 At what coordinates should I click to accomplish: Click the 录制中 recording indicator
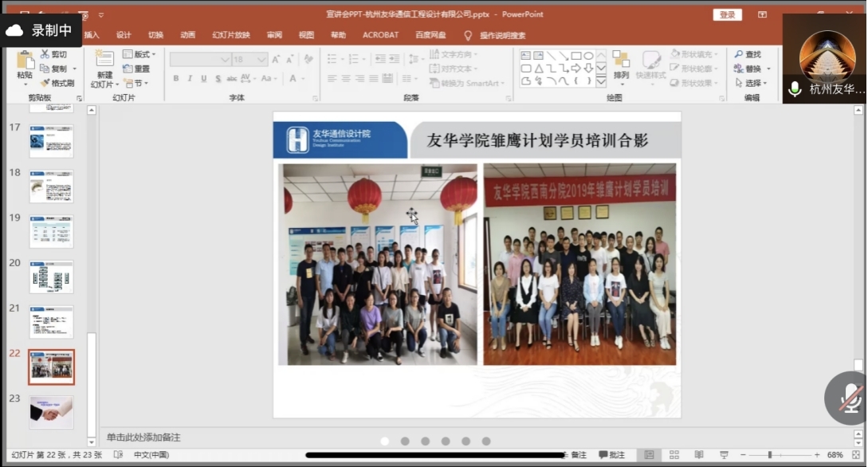coord(41,30)
